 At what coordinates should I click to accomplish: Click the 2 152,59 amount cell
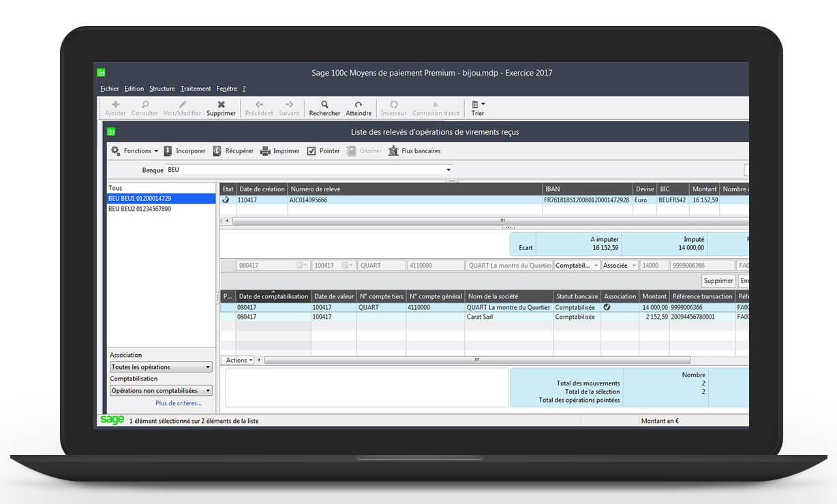(x=654, y=317)
